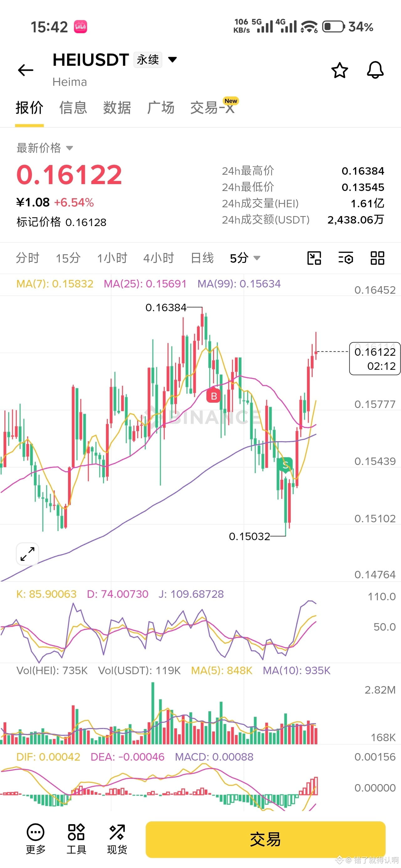Tap battery icon in status bar
401x868 pixels.
click(334, 27)
